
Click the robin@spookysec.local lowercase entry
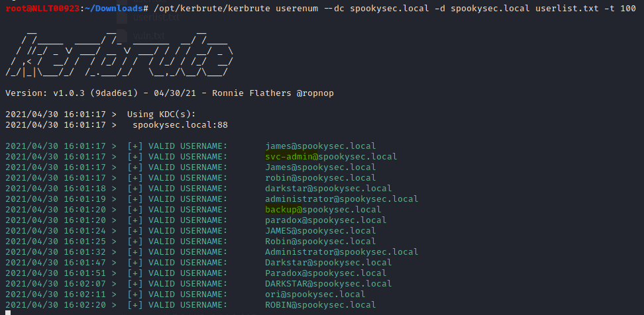(321, 178)
